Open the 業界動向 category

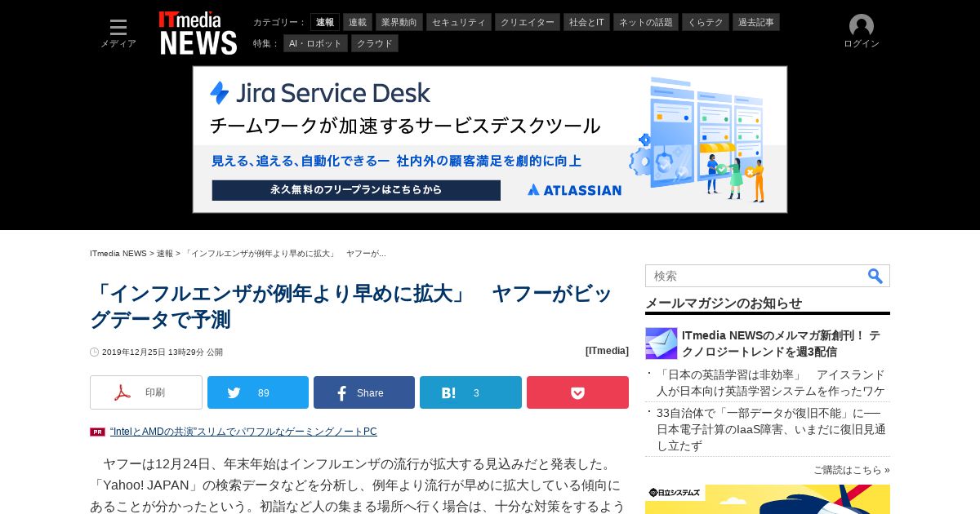[x=399, y=22]
